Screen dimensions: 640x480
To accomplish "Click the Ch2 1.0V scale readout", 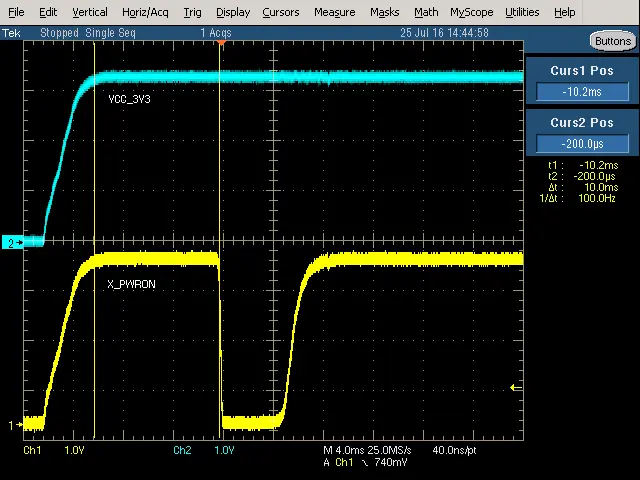I will (x=204, y=450).
